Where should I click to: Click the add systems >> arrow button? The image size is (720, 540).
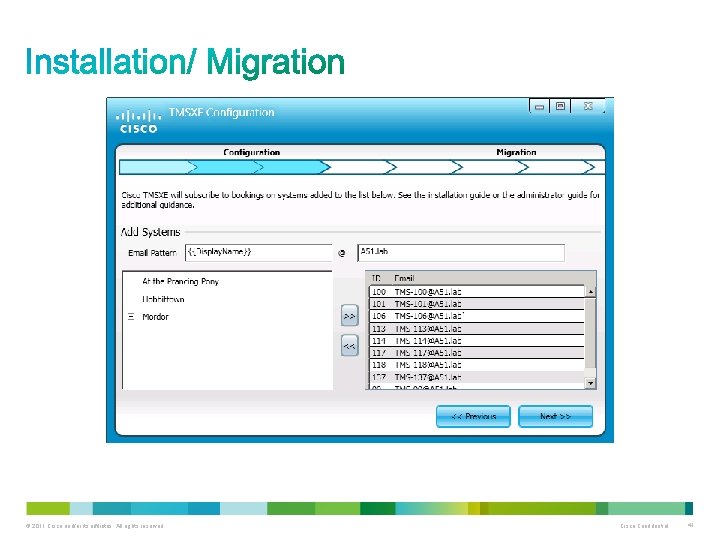tap(349, 316)
